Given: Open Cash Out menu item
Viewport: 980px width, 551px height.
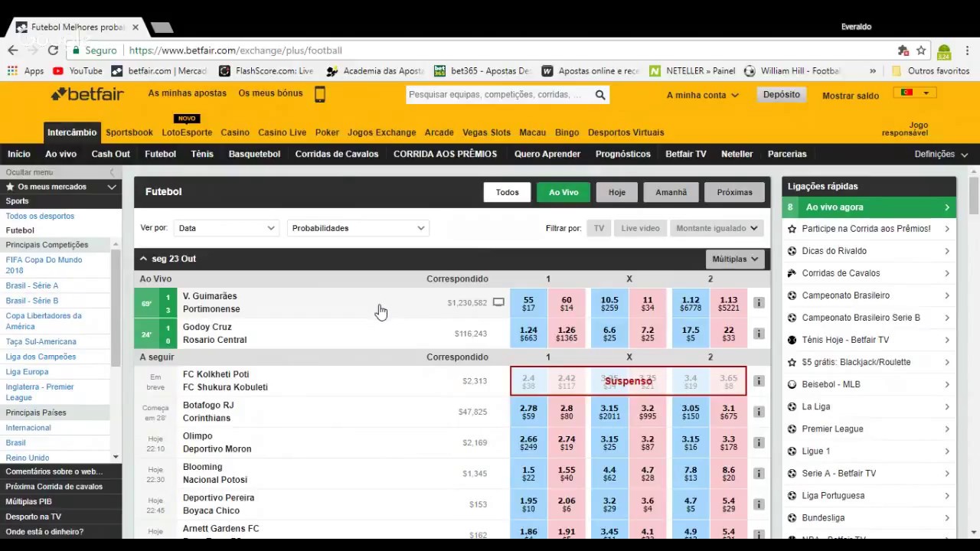Looking at the screenshot, I should tap(110, 154).
